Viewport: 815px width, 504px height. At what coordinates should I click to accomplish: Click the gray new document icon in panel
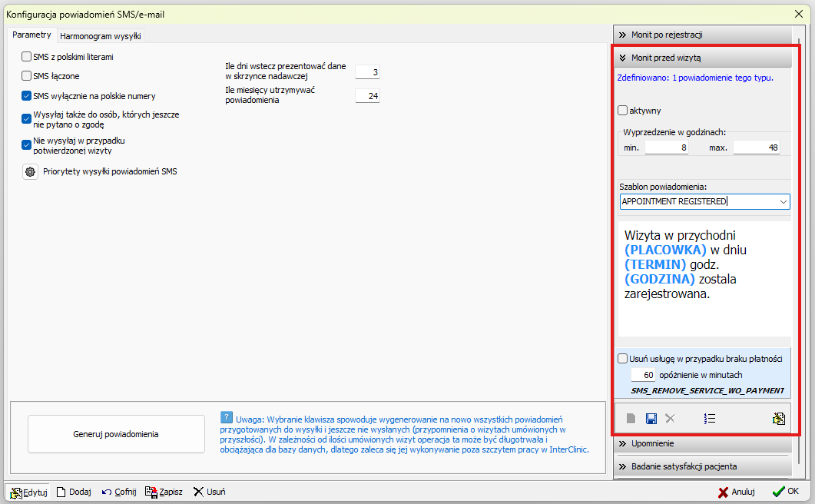tap(631, 419)
